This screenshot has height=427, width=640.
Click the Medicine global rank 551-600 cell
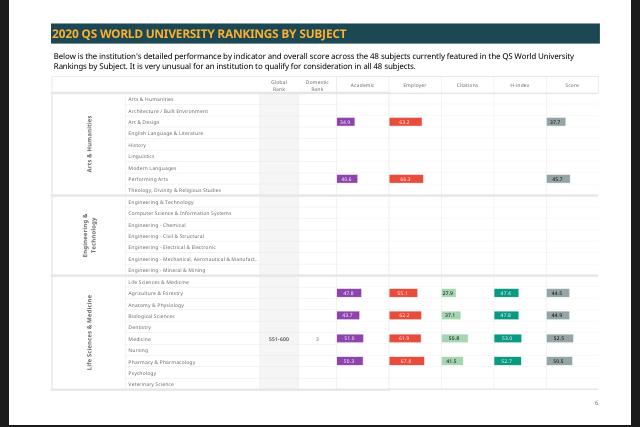coord(279,339)
